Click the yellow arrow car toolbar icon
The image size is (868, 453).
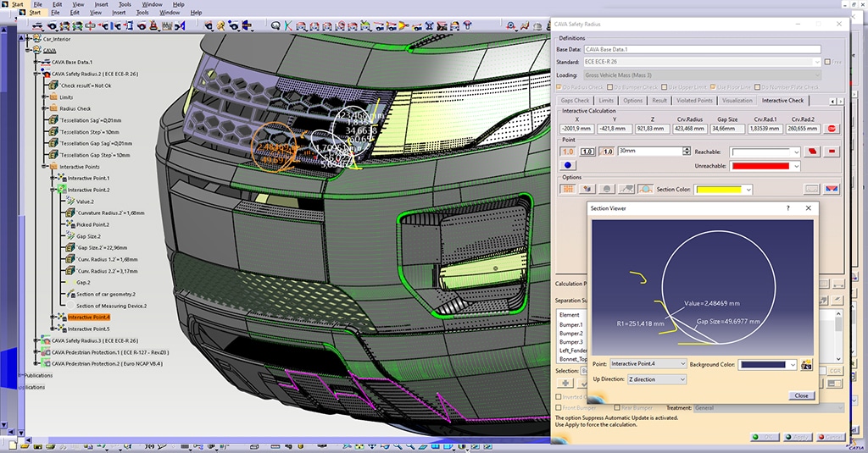[403, 25]
